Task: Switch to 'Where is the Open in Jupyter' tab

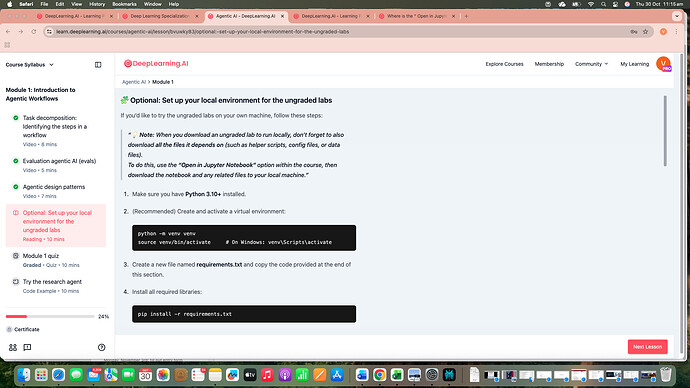Action: coord(417,16)
